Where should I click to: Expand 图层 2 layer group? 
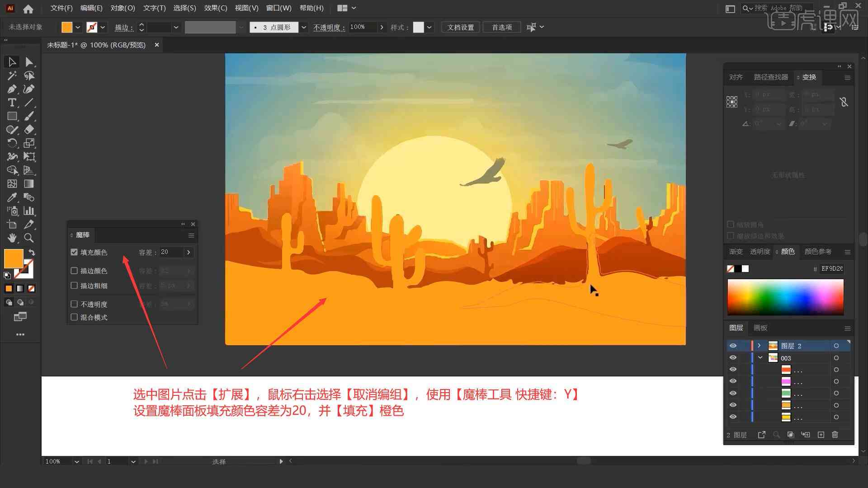pyautogui.click(x=758, y=346)
